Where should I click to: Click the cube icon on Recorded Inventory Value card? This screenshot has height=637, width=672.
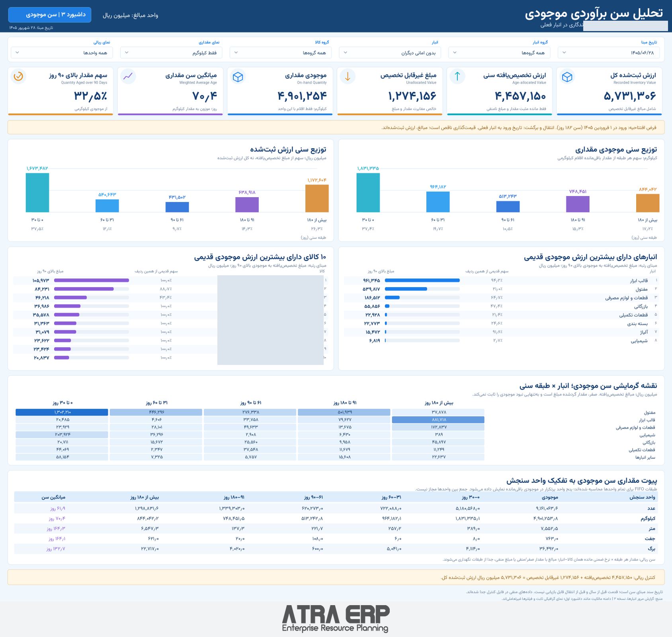[x=567, y=76]
